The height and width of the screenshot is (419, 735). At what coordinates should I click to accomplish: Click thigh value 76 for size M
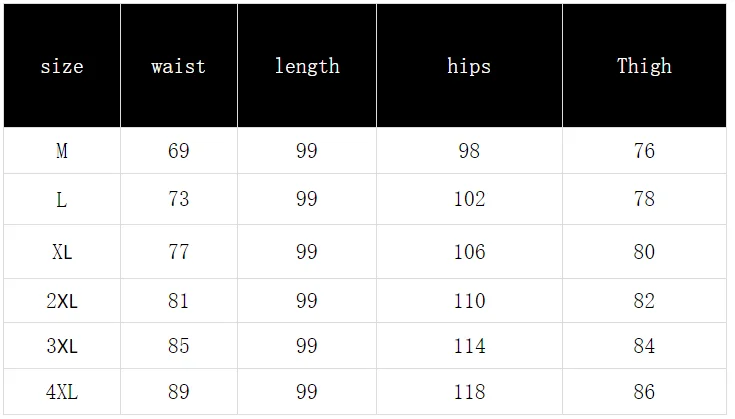click(x=644, y=151)
